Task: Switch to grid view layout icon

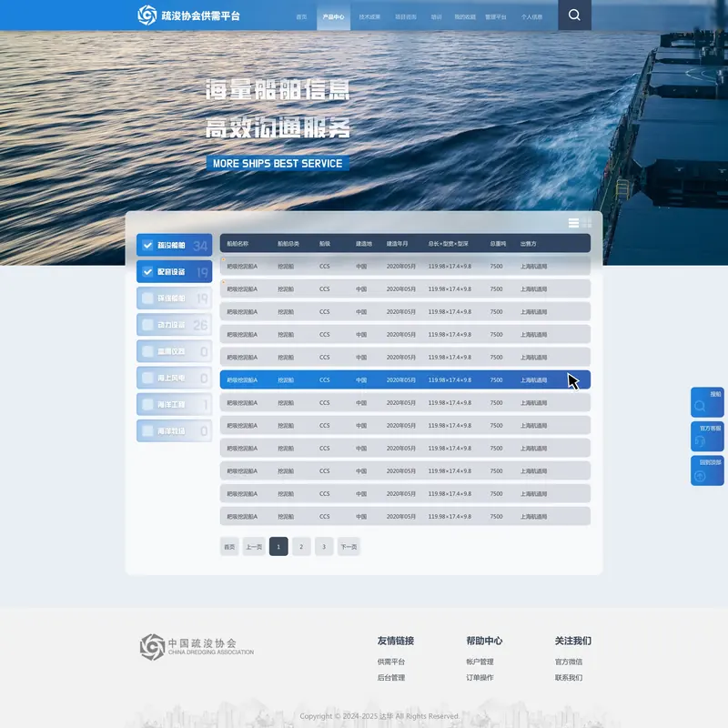Action: click(586, 223)
